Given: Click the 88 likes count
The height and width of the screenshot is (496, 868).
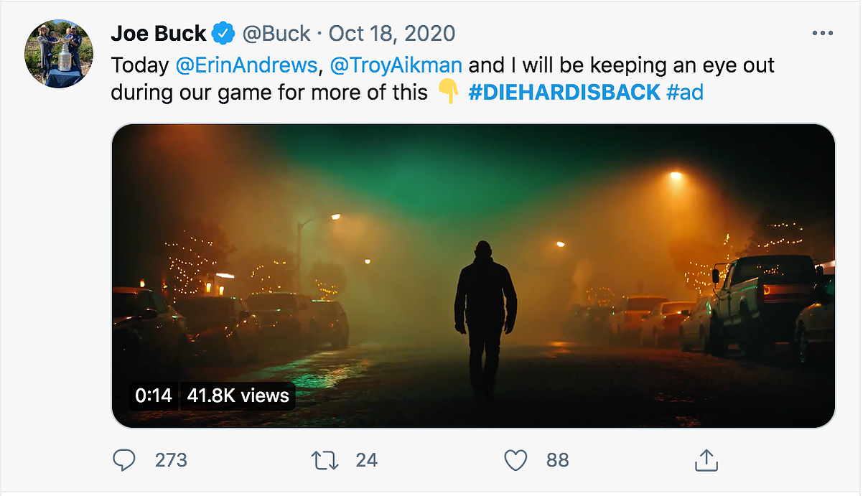Looking at the screenshot, I should [557, 460].
